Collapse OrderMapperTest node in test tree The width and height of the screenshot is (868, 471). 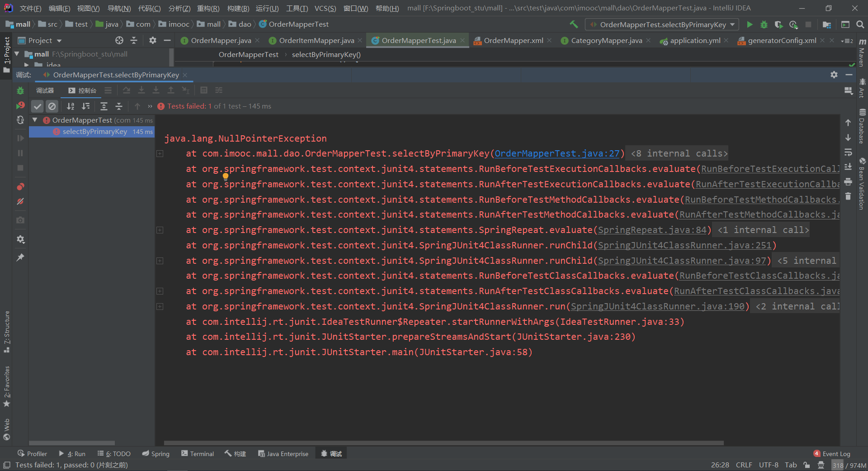[x=35, y=120]
